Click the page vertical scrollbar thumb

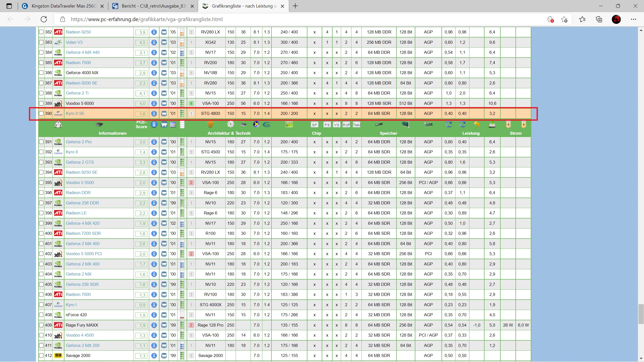(641, 314)
